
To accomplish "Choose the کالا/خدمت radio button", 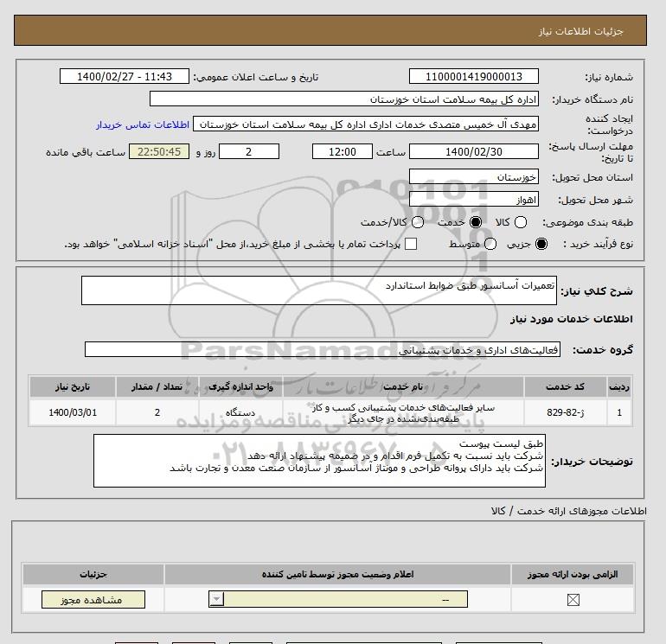I will tap(418, 222).
